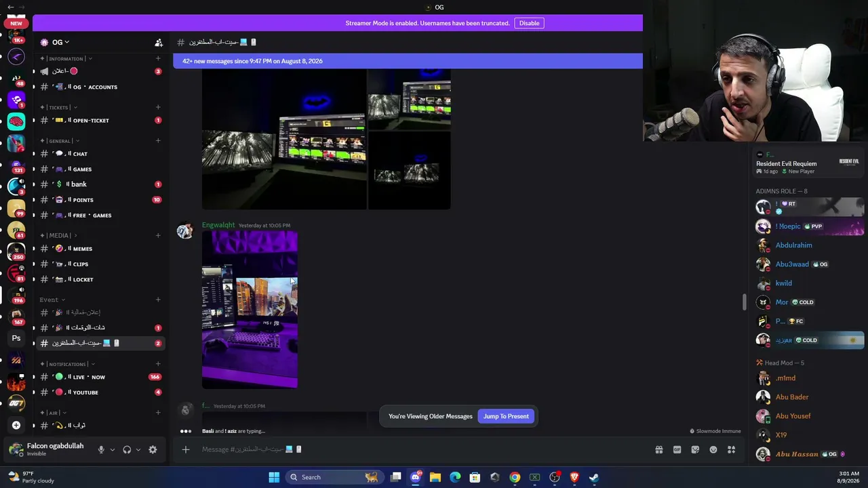Viewport: 868px width, 488px height.
Task: Open the bank channel
Action: [100, 184]
